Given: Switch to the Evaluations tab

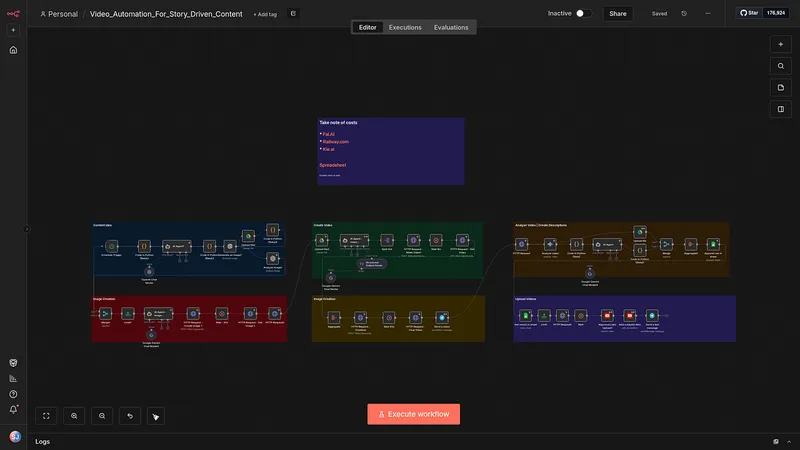Looking at the screenshot, I should (x=451, y=28).
